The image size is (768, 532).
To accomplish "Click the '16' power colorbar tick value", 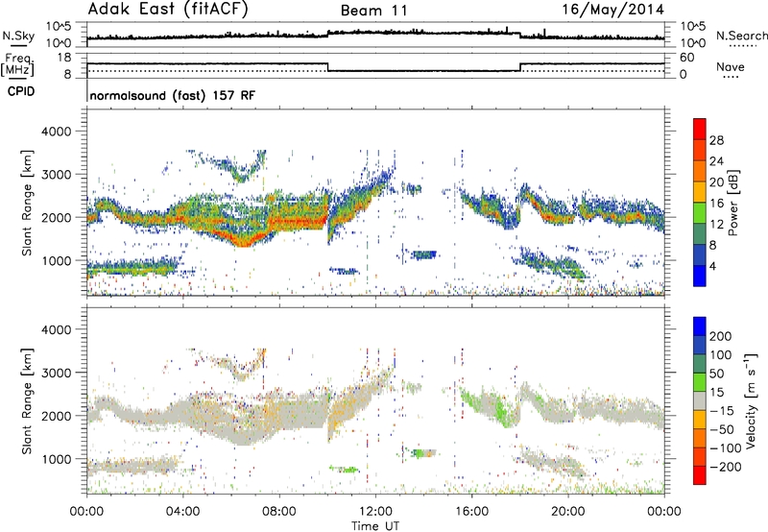I will tap(716, 204).
